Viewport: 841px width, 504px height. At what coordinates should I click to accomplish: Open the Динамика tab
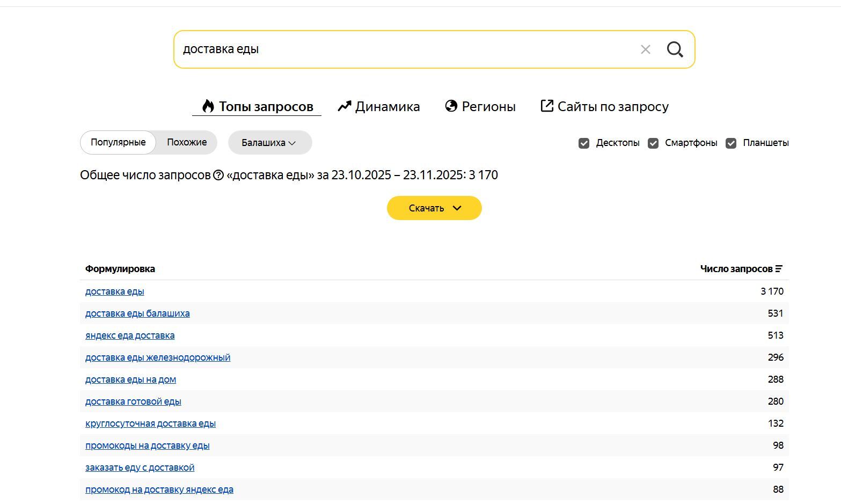point(387,106)
